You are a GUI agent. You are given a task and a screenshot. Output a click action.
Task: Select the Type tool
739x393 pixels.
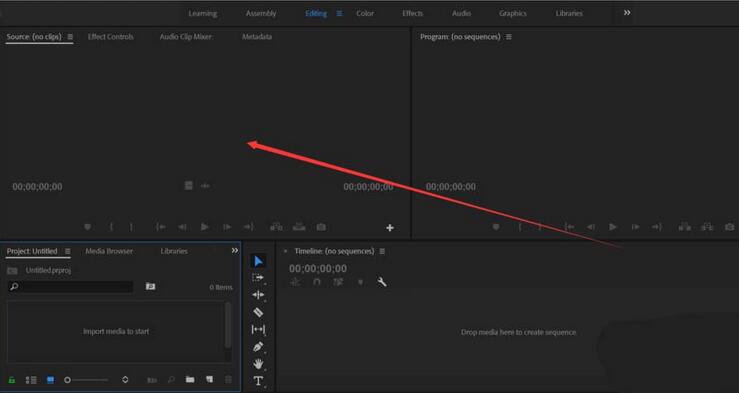point(258,381)
